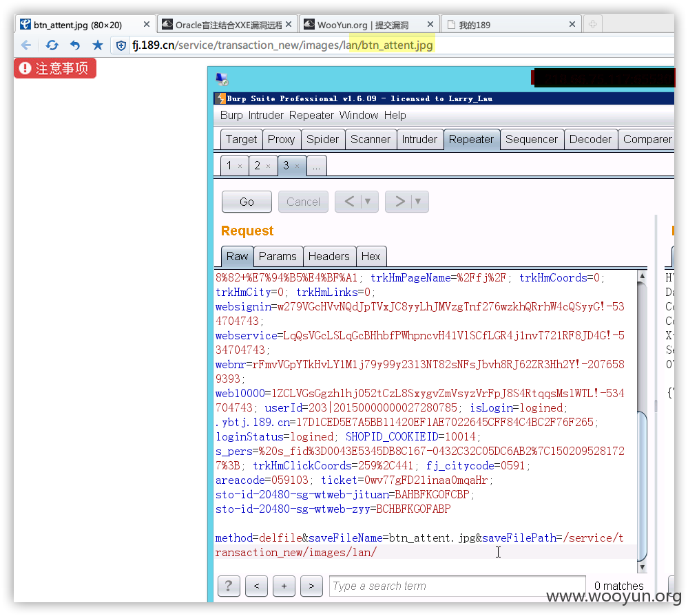Open the Intruder menu in menu bar
This screenshot has width=688, height=616.
pos(266,116)
